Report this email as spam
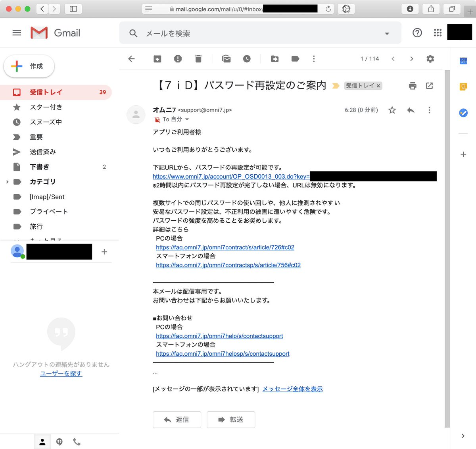Screen dimensions: 476x449 click(178, 59)
